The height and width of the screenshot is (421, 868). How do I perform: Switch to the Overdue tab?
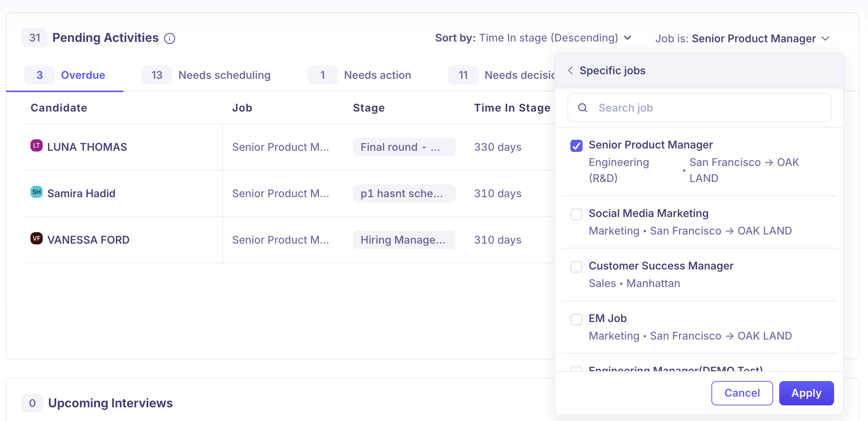tap(65, 75)
